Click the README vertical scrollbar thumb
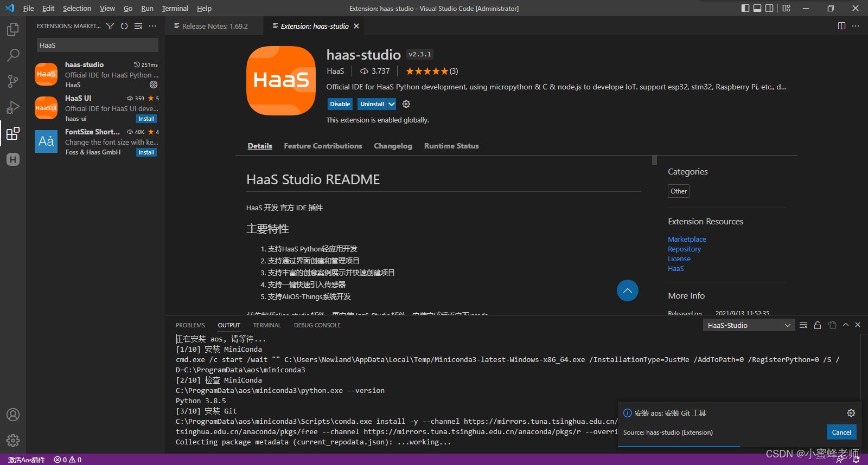868x465 pixels. (x=654, y=160)
